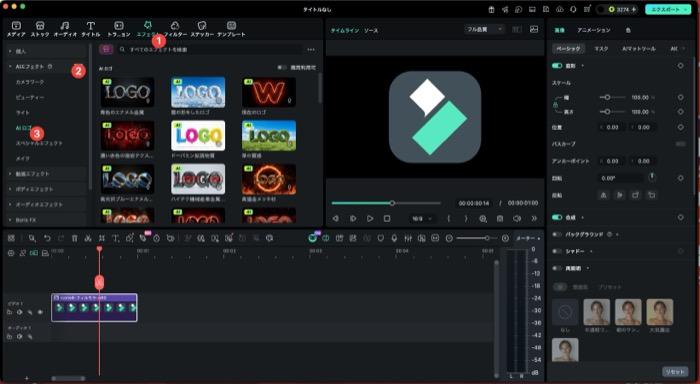Switch to the AIマットツール tab
700x384 pixels.
[x=639, y=49]
